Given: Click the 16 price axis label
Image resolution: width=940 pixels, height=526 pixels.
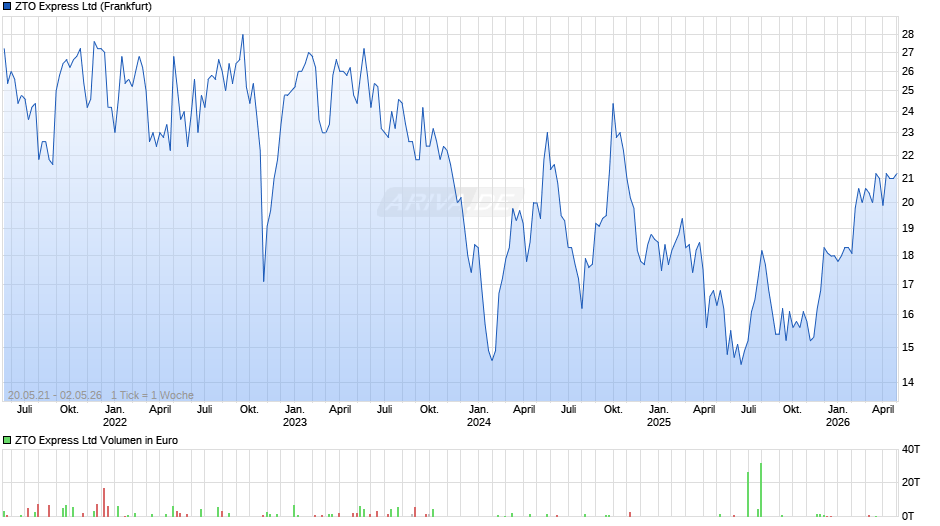Looking at the screenshot, I should (908, 314).
